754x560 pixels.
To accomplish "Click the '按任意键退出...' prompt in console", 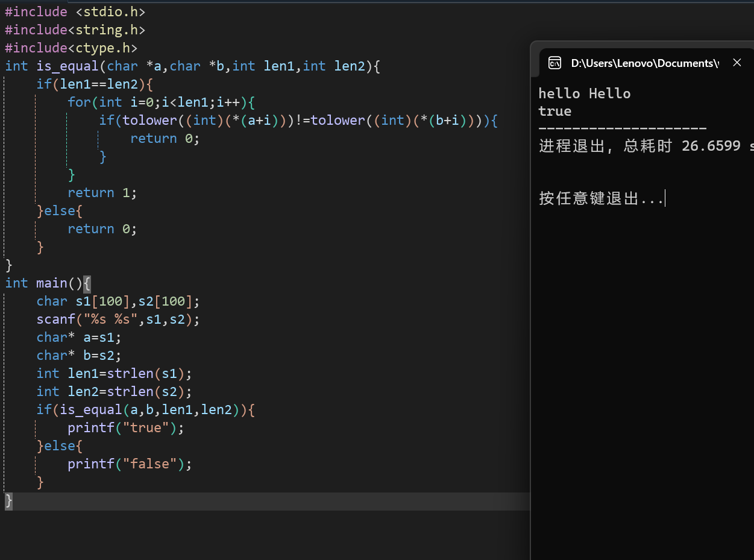I will [x=601, y=198].
